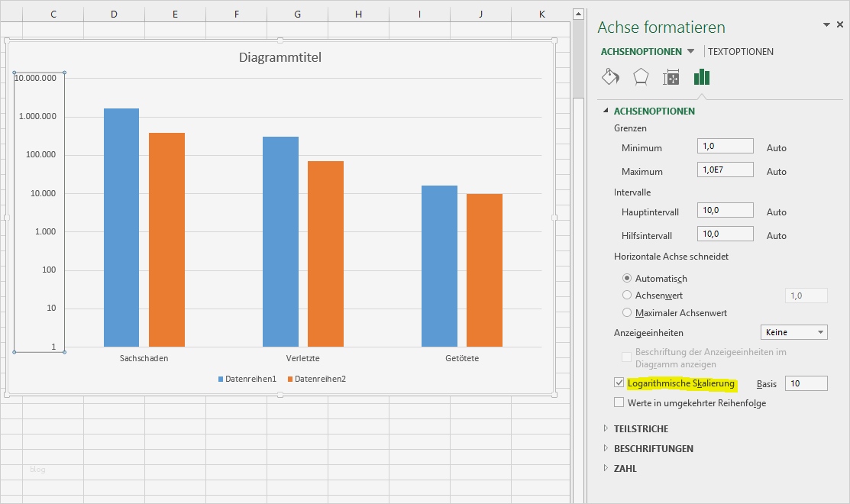Open the Fill & Line paint bucket icon
Viewport: 850px width, 504px height.
coord(610,77)
